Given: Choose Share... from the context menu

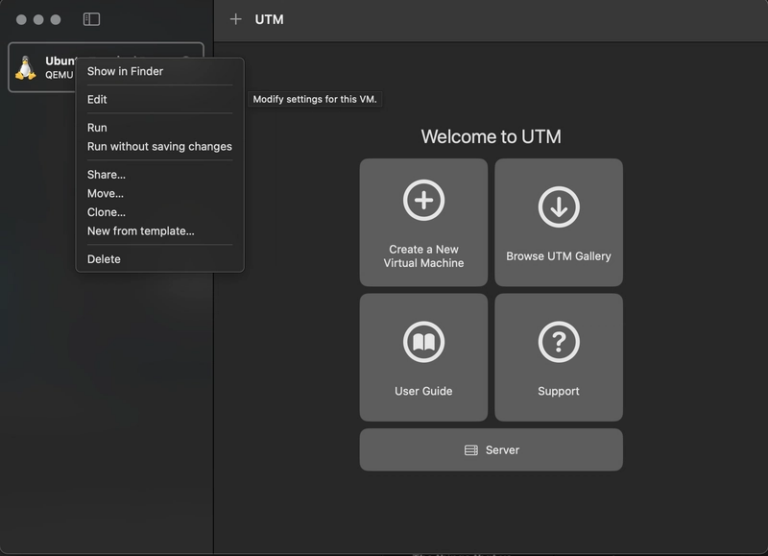Looking at the screenshot, I should 160,175.
